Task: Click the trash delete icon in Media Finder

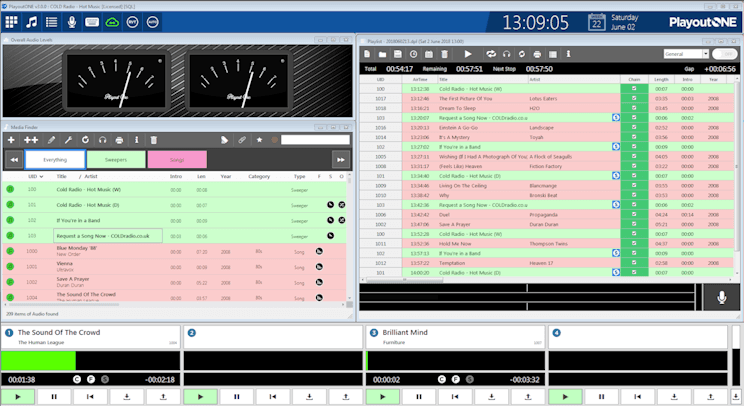Action: 155,140
